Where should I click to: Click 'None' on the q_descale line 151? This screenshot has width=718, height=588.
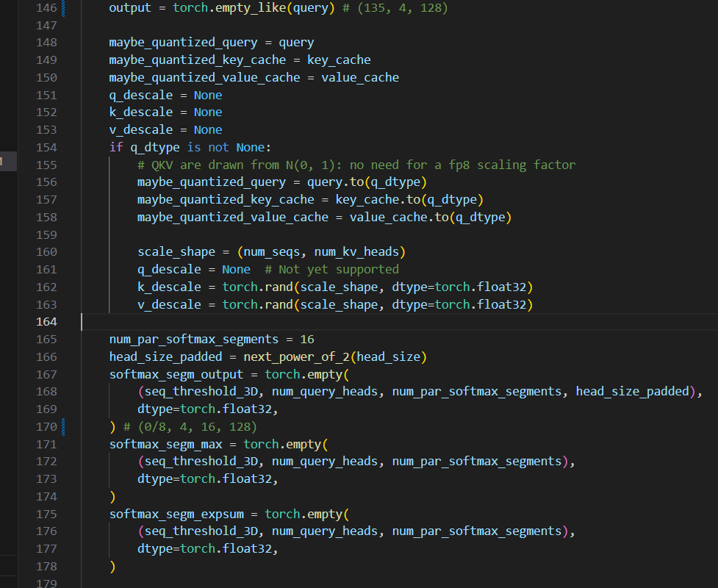click(208, 96)
